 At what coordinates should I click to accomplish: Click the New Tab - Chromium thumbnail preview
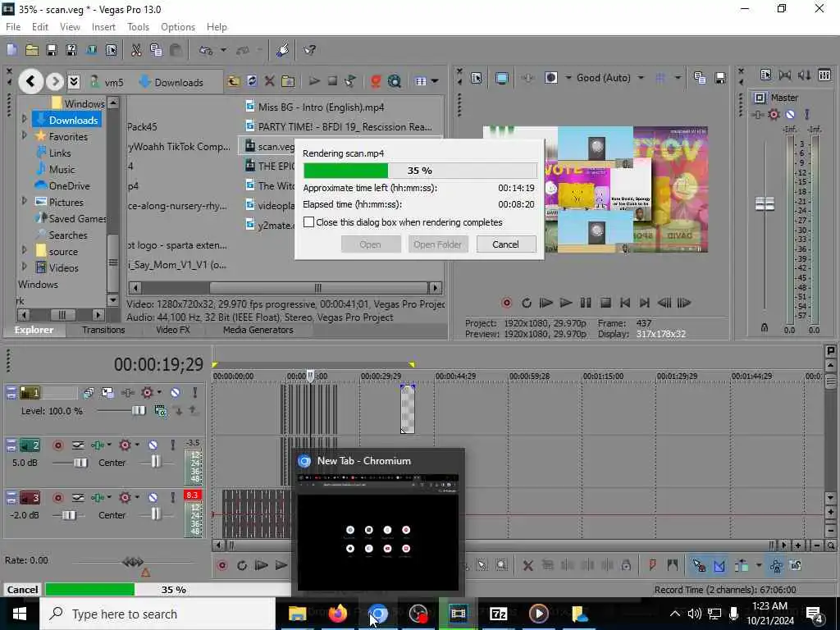[x=377, y=532]
